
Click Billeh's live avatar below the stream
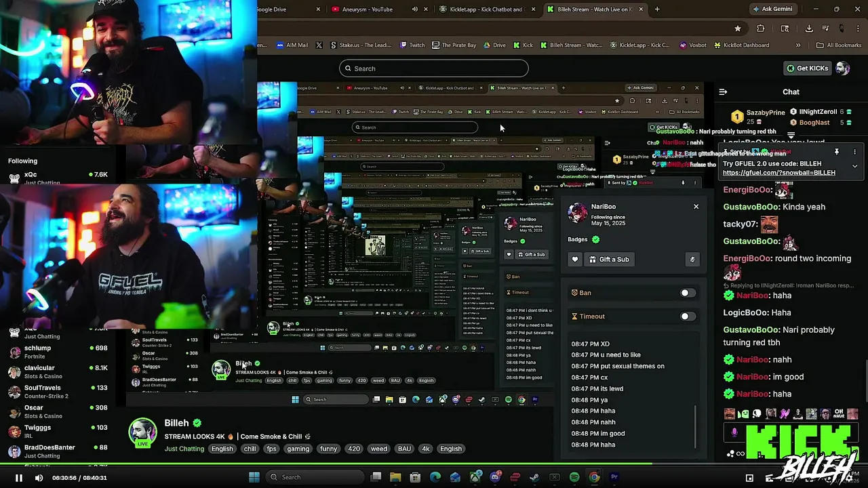[x=142, y=432]
